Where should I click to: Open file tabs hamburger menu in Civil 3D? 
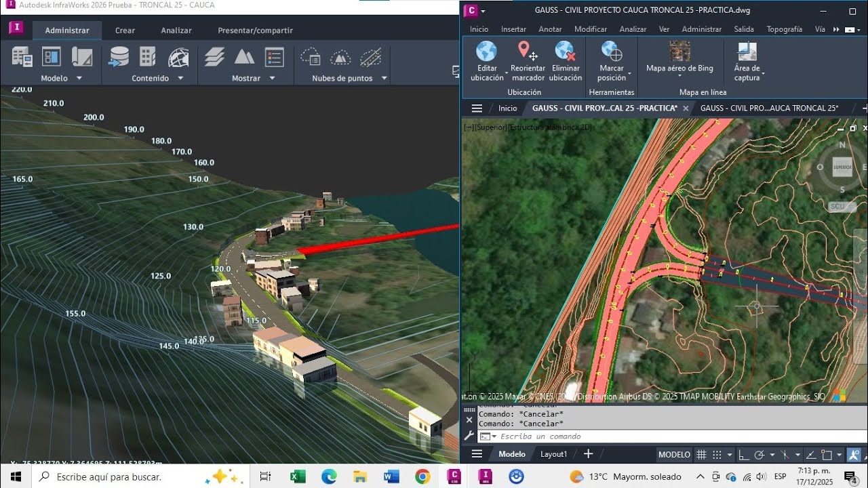point(477,108)
